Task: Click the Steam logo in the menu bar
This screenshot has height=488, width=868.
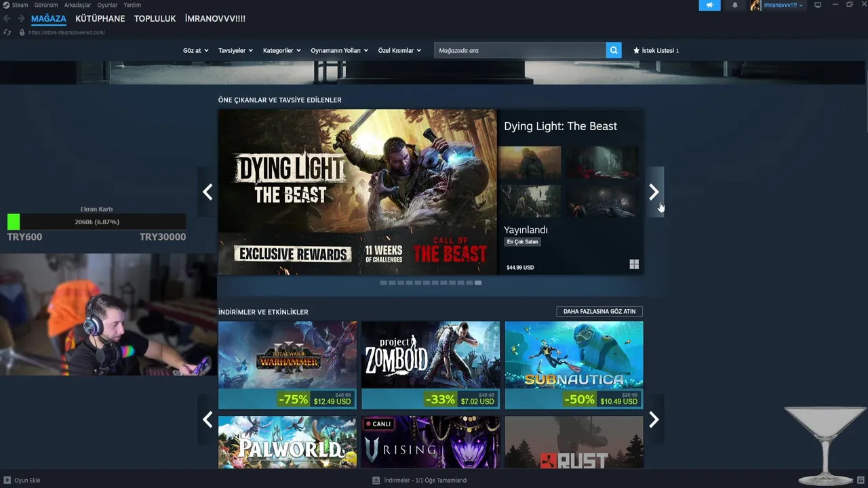Action: pos(6,5)
